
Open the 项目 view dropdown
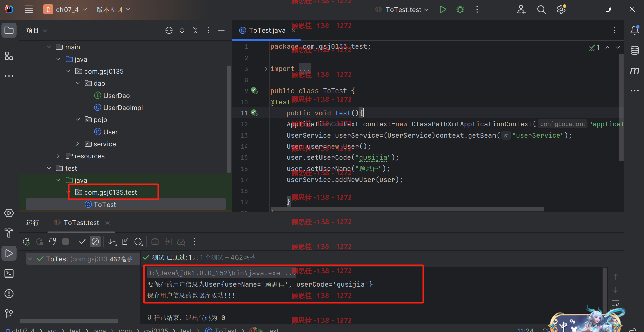point(37,30)
